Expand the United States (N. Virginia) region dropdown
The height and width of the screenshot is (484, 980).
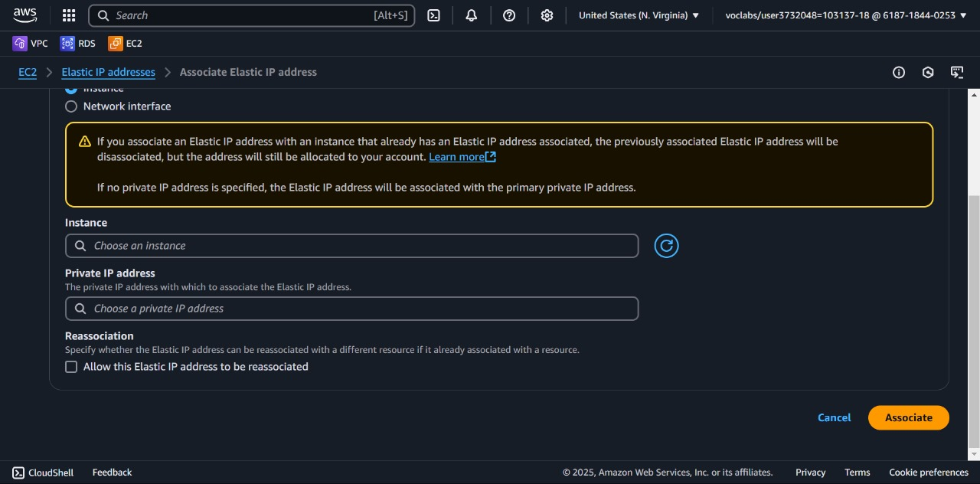coord(639,15)
